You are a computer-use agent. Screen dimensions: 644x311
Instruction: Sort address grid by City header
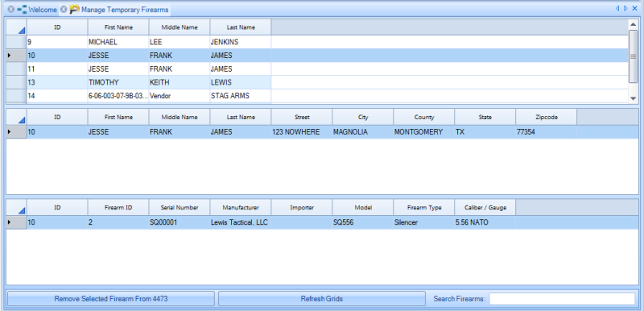pyautogui.click(x=363, y=117)
